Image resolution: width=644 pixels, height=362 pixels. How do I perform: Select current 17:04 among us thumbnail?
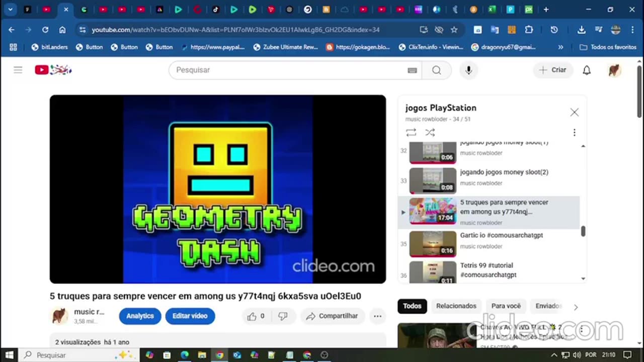point(433,211)
